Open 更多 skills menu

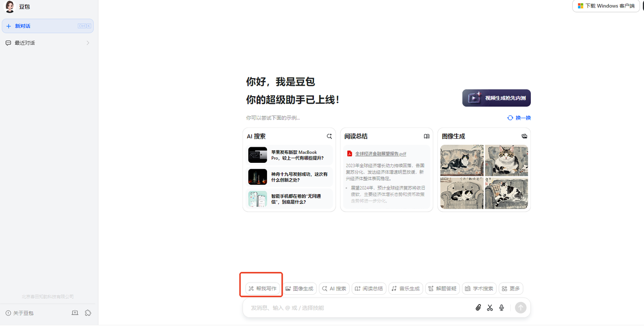(511, 289)
